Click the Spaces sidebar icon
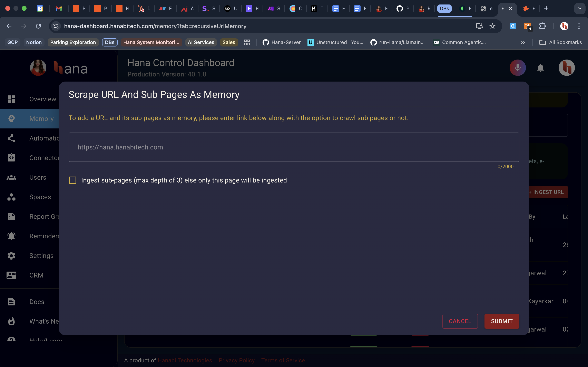Screen dimensions: 588x367 (x=11, y=197)
